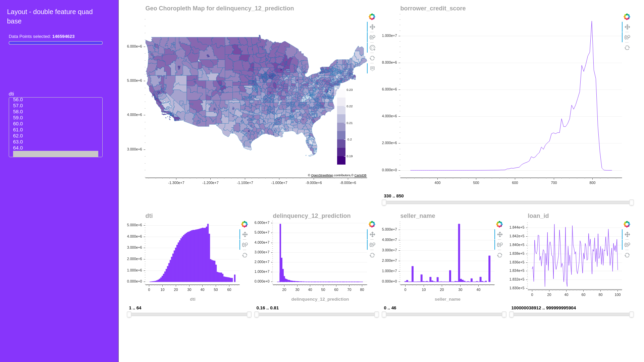Open the CartoDB attribution link
This screenshot has width=644, height=362.
[x=360, y=175]
